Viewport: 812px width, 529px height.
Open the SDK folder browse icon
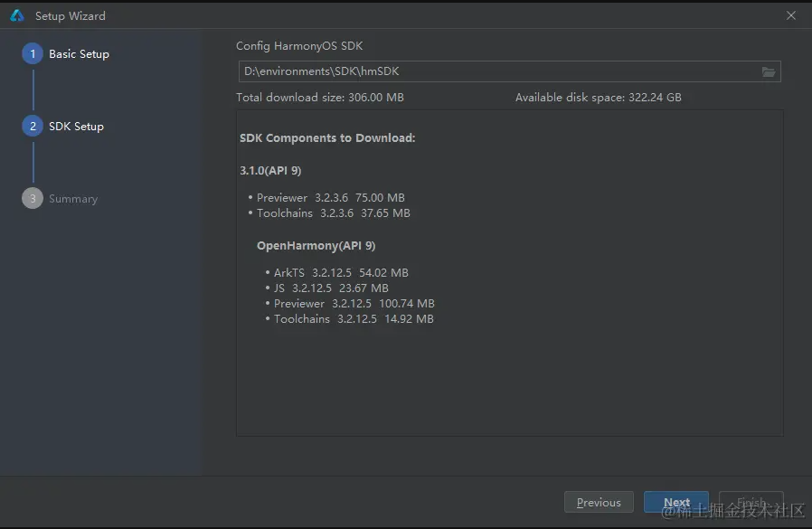click(769, 72)
